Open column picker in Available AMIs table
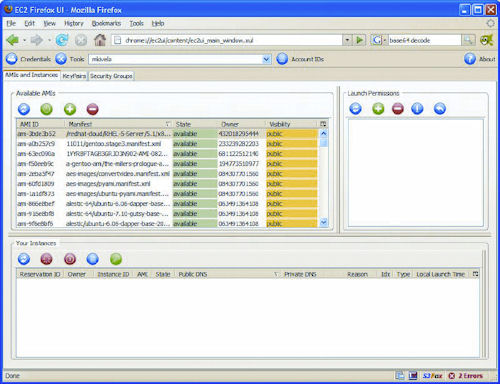This screenshot has width=500, height=384. (323, 124)
